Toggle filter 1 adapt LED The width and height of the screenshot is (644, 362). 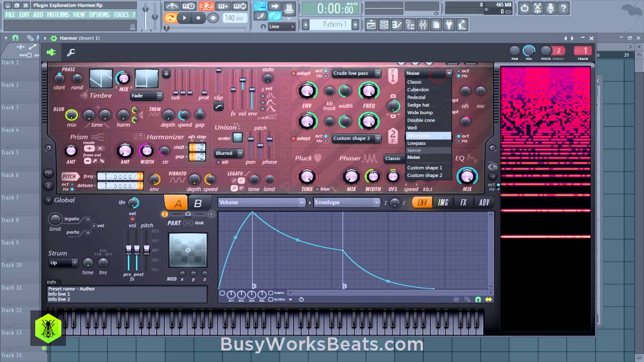pos(294,73)
